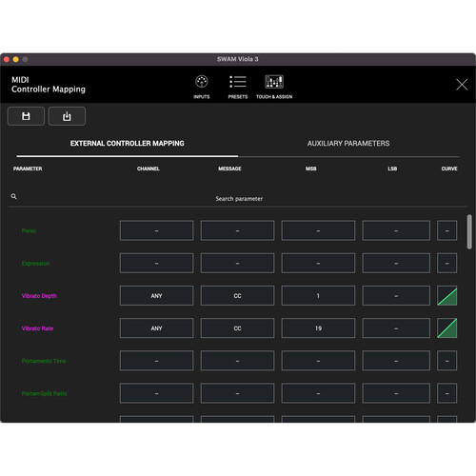Change the CC message type for Vibrato Rate
This screenshot has height=476, width=476.
point(237,328)
